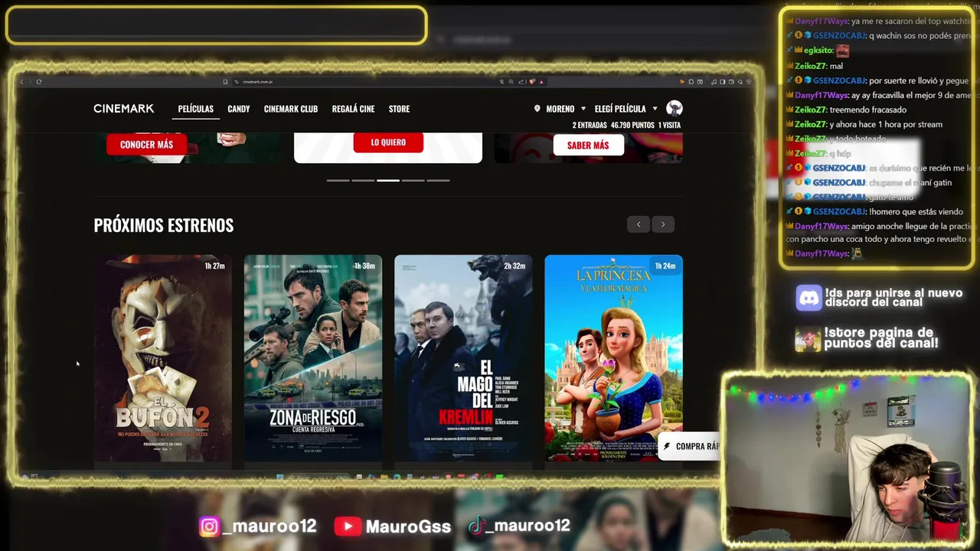This screenshot has height=551, width=980.
Task: Click the PRÓXIMOS ESTRENOS heading
Action: [x=163, y=225]
